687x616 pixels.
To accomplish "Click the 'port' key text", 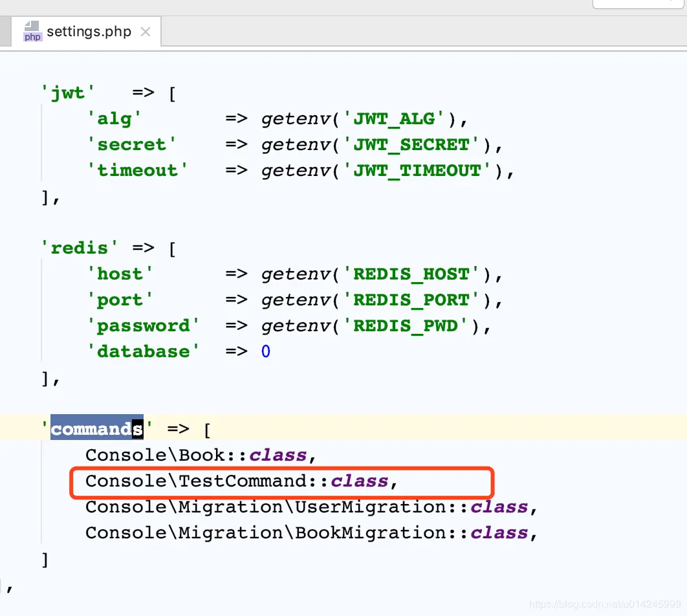I will [x=120, y=300].
